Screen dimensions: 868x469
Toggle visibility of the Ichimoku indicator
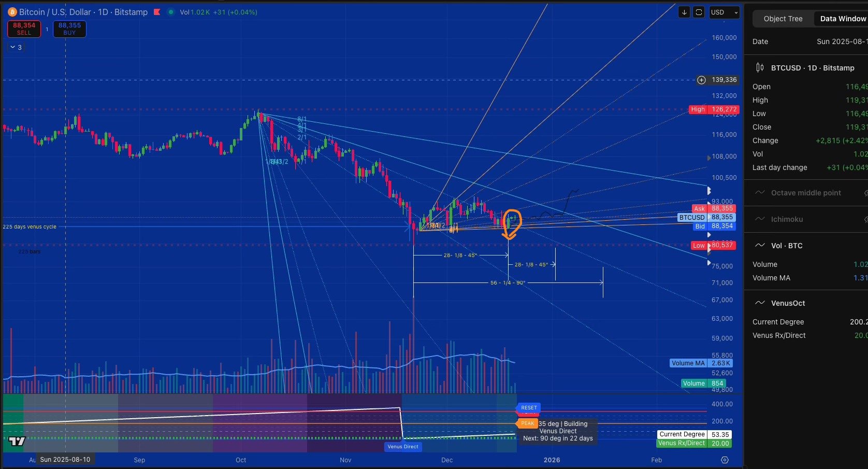coord(865,219)
